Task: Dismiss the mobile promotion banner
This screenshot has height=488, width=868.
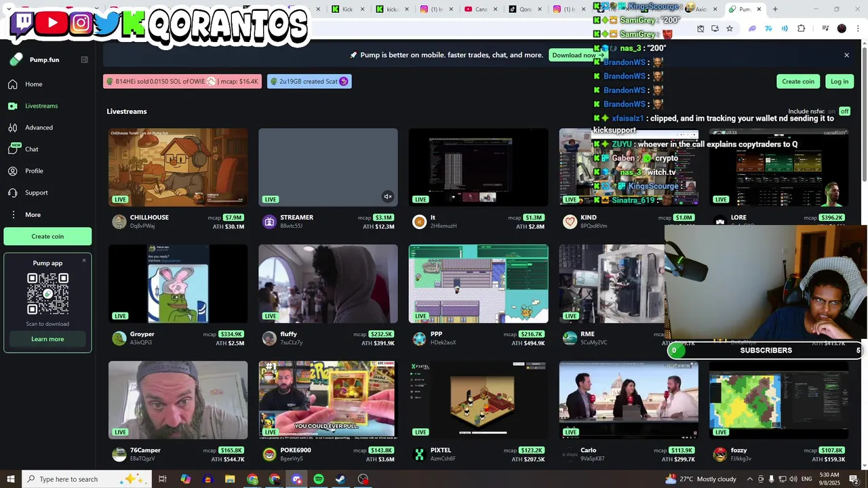Action: click(846, 55)
